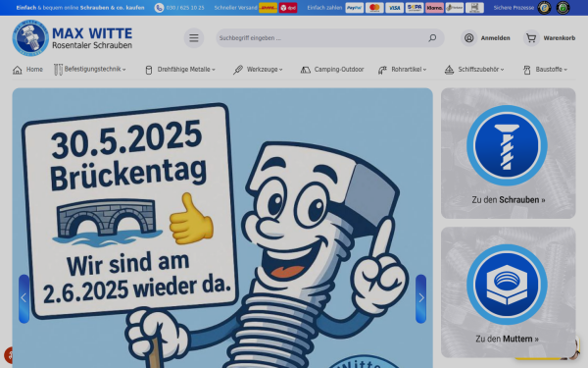588x368 pixels.
Task: Click the Befestigungstechnik screws icon
Action: [58, 70]
